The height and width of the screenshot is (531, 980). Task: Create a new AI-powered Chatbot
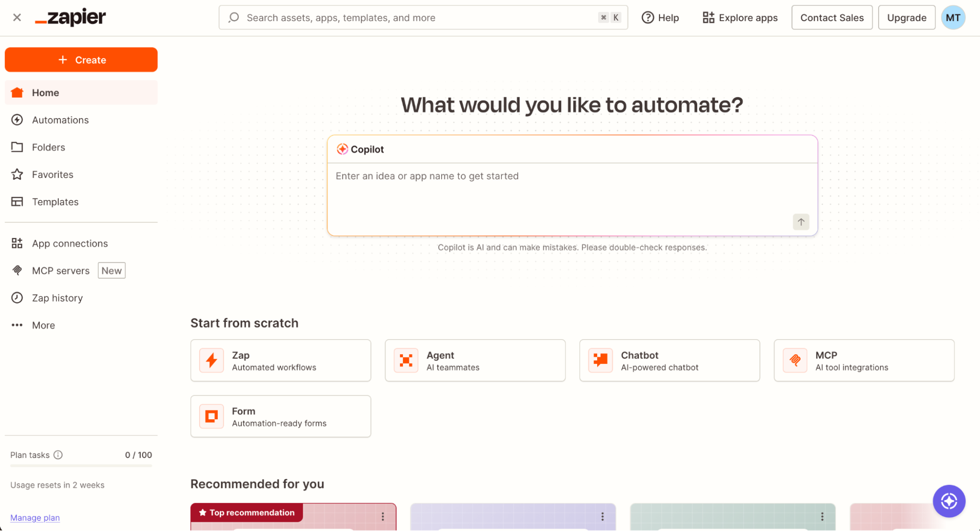670,361
